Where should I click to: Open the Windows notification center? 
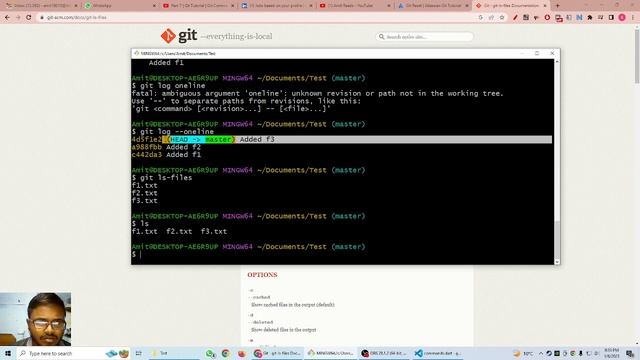[x=630, y=353]
